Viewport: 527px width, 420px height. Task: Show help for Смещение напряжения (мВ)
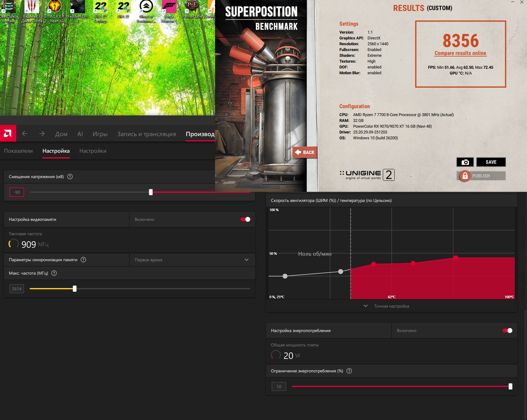(70, 177)
